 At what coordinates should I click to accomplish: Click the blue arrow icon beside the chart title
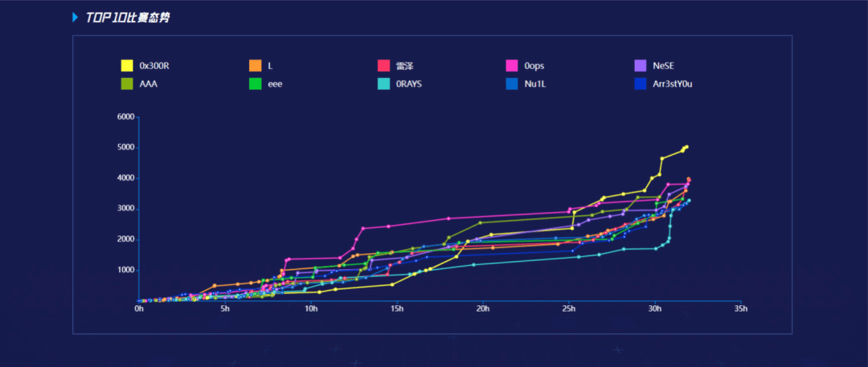tap(75, 17)
